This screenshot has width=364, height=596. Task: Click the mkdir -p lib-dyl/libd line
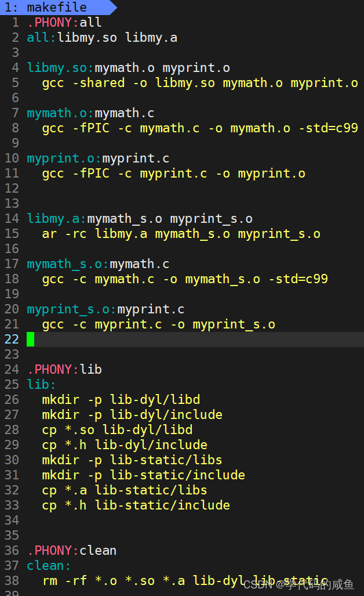121,400
